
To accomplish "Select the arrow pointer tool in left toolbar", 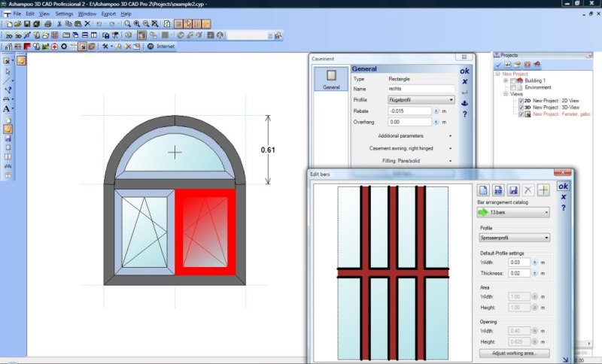I will (8, 71).
